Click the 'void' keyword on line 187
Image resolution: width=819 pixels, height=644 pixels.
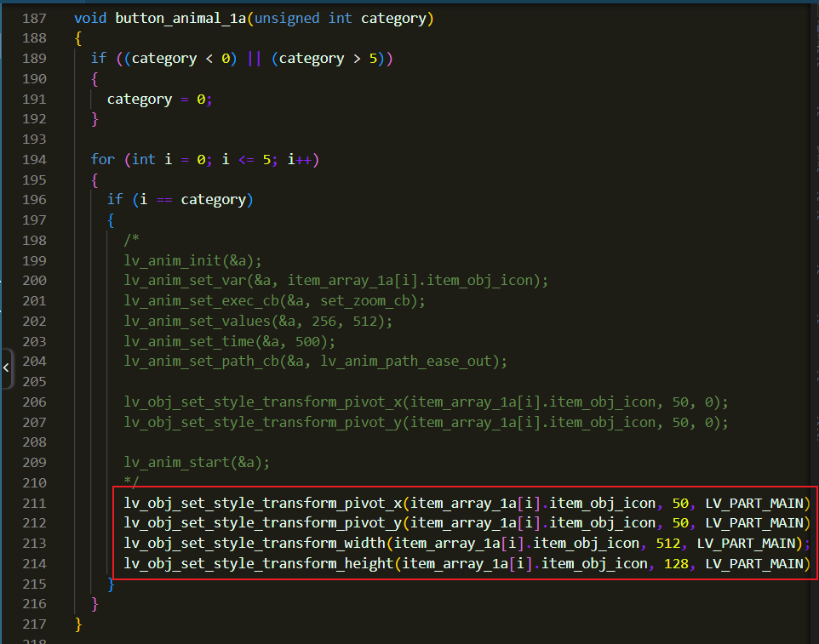90,18
